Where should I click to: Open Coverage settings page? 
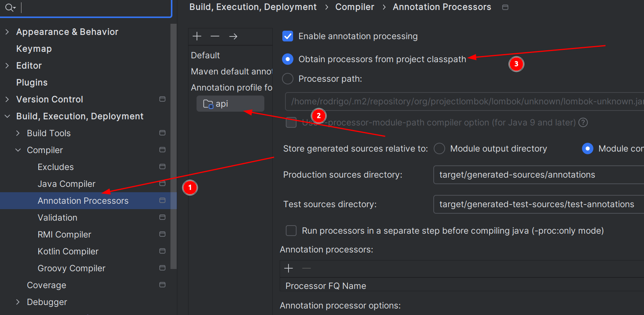[x=46, y=285]
